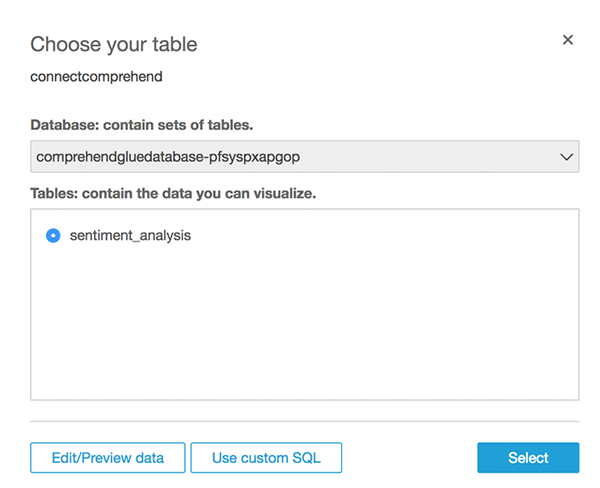The width and height of the screenshot is (600, 488).
Task: Click blank space right of sentiment_analysis row
Action: (400, 236)
